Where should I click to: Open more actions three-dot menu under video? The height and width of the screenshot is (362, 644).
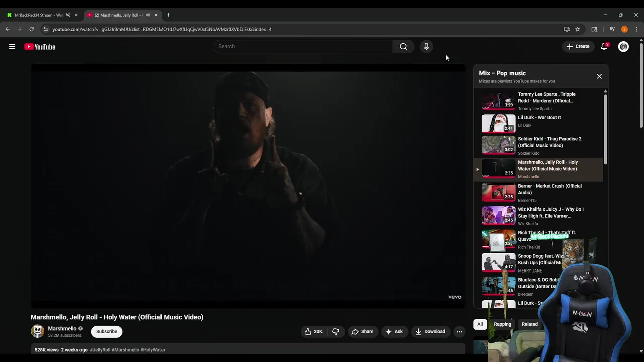[x=459, y=331]
